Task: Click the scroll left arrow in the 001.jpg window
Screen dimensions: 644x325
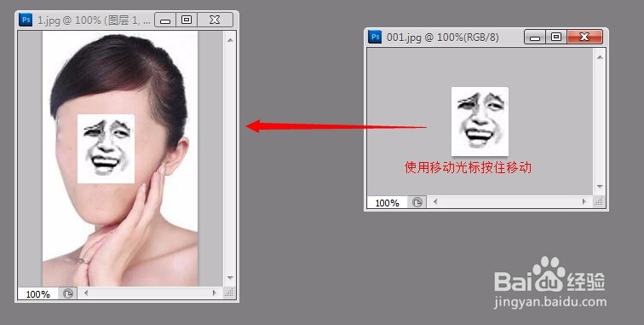Action: [435, 201]
